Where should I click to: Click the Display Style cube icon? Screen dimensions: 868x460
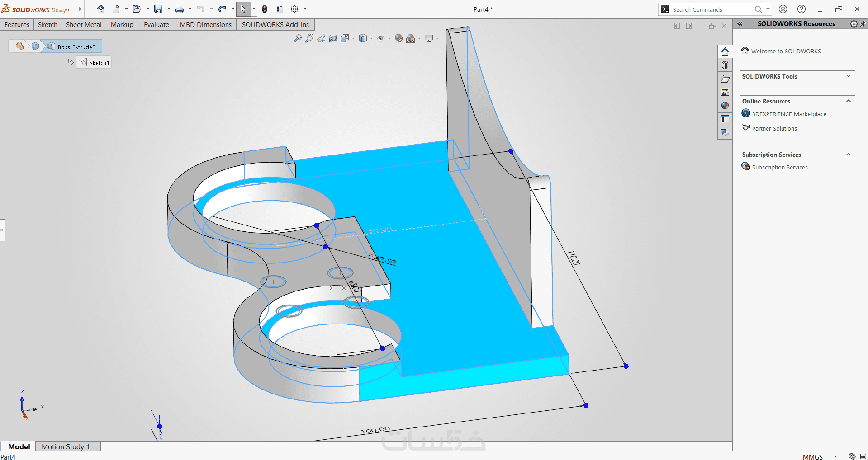pos(363,39)
